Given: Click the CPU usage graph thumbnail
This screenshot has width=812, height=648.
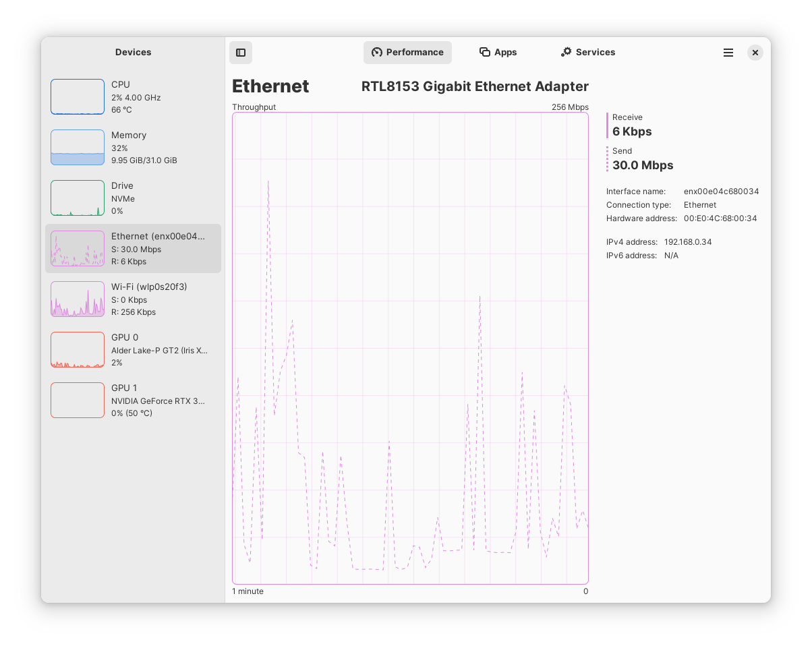Looking at the screenshot, I should 78,97.
